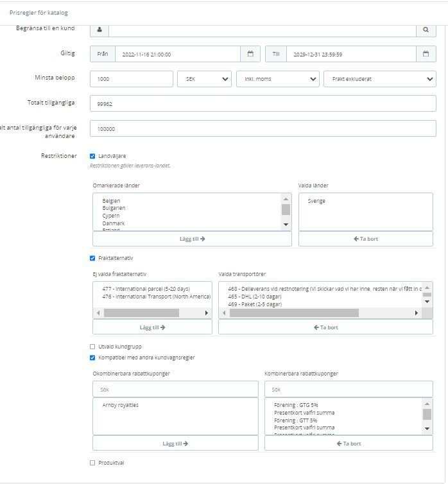
Task: Select Belgien in unselected countries
Action: [112, 201]
